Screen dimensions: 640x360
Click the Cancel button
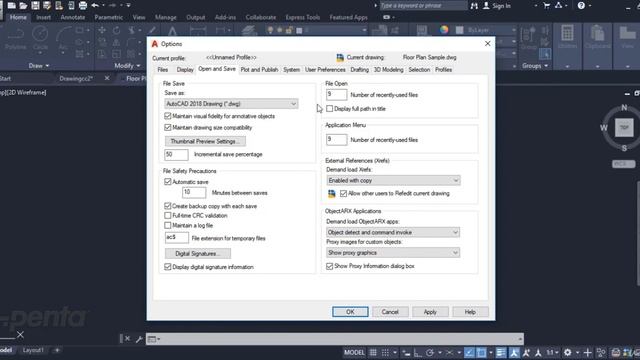pyautogui.click(x=390, y=312)
